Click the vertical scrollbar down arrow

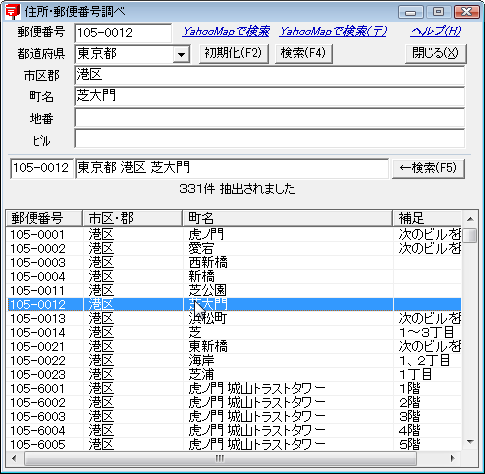coord(470,442)
